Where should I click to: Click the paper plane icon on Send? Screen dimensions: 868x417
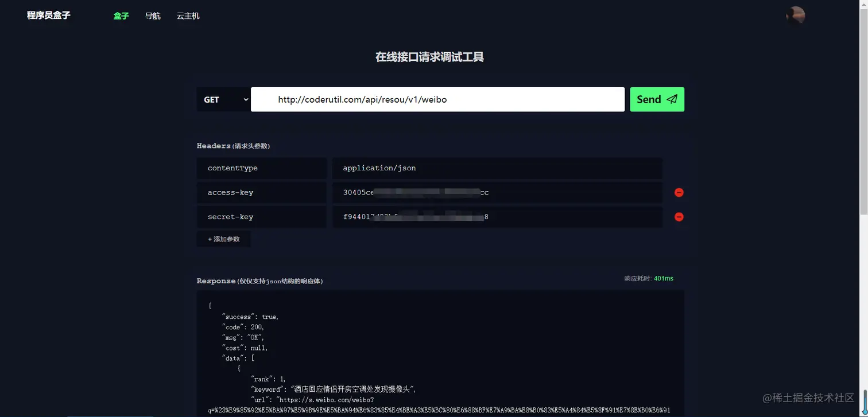[672, 99]
